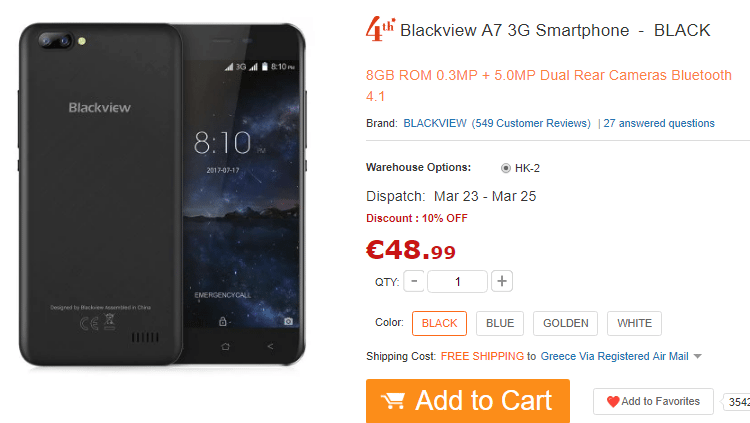
Task: View the 549 Customer Reviews
Action: [531, 123]
